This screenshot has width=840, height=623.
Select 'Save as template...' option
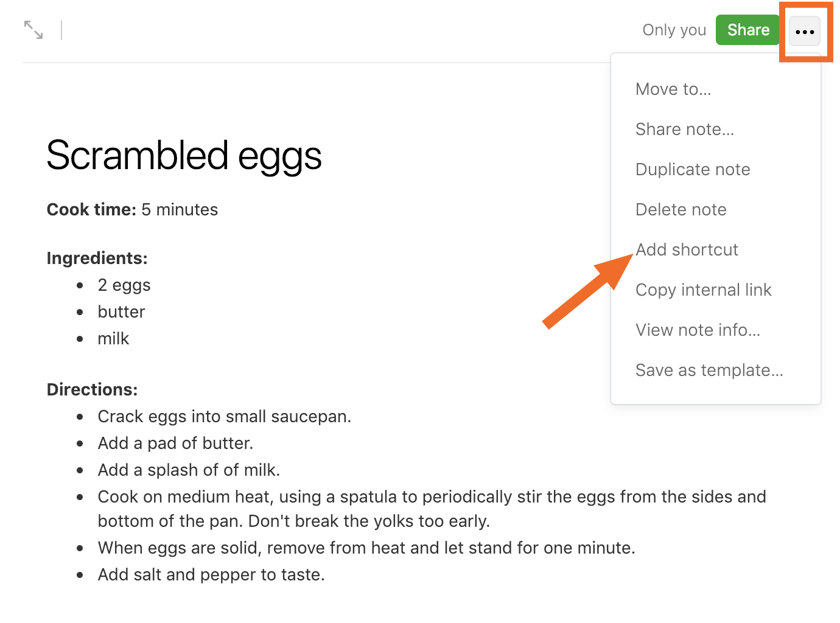point(709,370)
